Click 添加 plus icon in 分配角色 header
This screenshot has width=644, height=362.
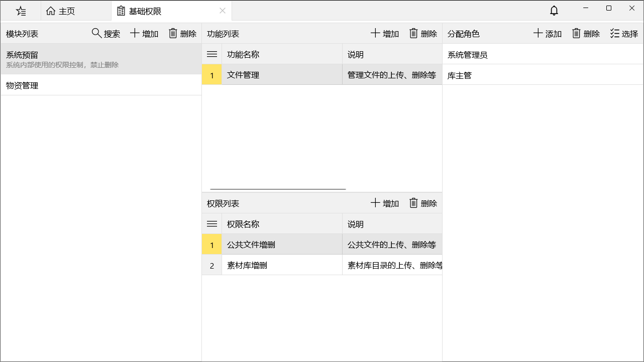538,33
